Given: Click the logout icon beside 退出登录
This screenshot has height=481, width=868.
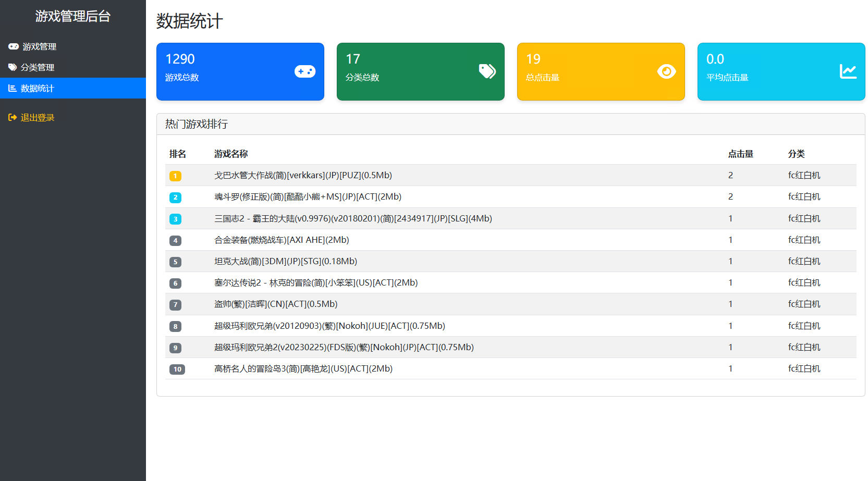Looking at the screenshot, I should coord(13,117).
